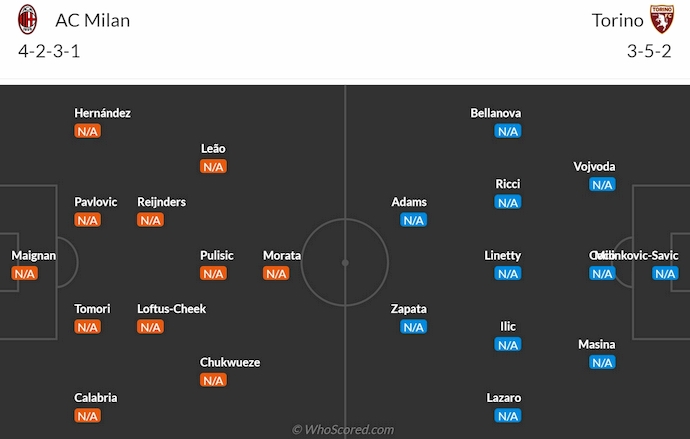The height and width of the screenshot is (439, 690).
Task: Select player Hernández on the pitch
Action: point(102,113)
